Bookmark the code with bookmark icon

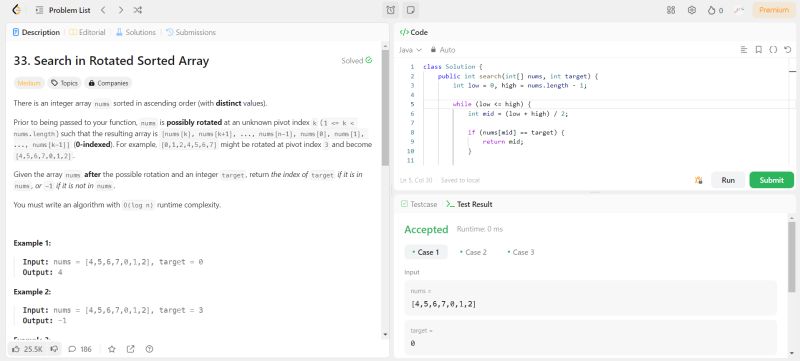pos(759,50)
